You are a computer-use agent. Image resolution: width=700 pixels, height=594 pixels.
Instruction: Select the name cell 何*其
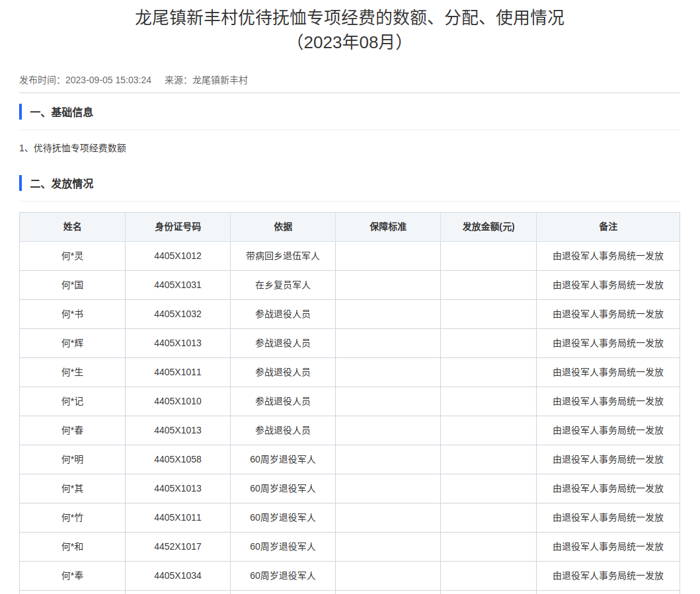pyautogui.click(x=72, y=489)
